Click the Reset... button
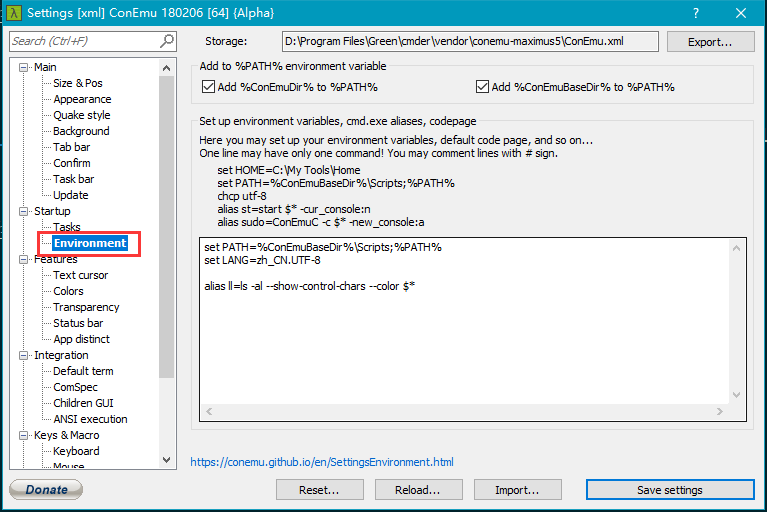767x512 pixels. (x=319, y=490)
